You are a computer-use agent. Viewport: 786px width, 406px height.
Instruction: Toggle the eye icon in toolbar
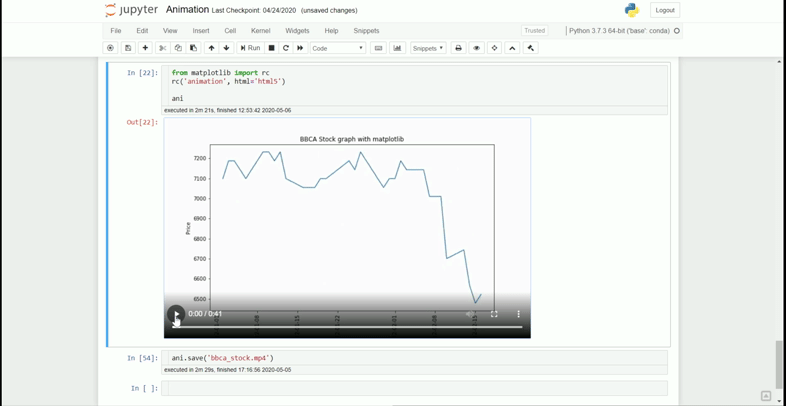pyautogui.click(x=476, y=48)
